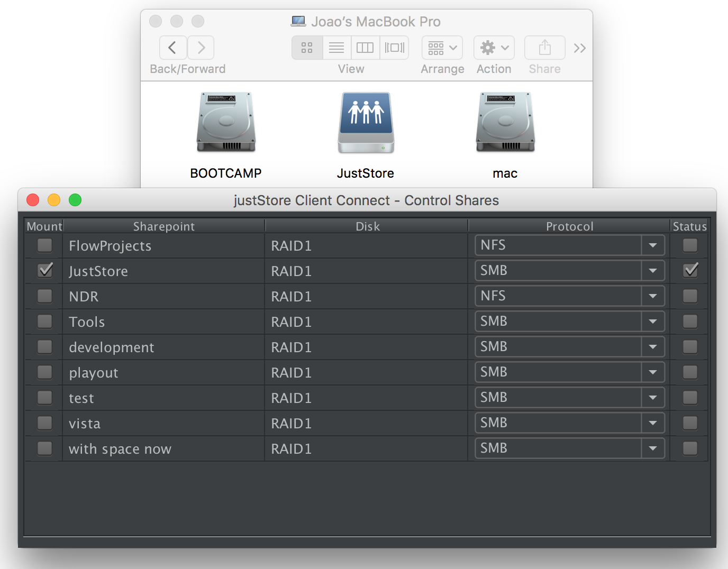This screenshot has width=728, height=569.
Task: Toggle the Status checkbox for vista
Action: click(690, 423)
